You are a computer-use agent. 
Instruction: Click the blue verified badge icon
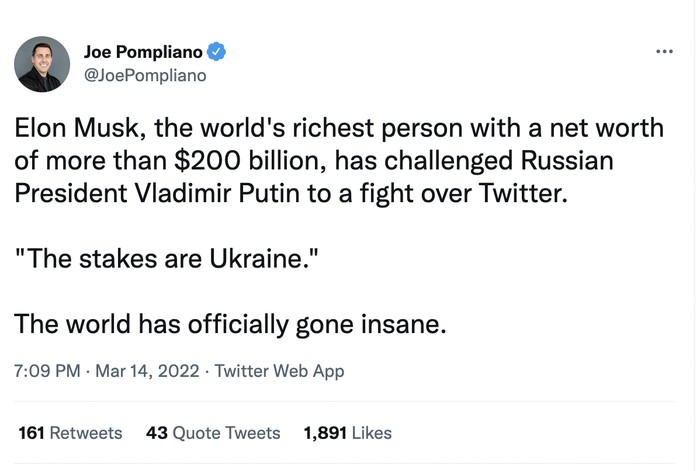point(215,51)
